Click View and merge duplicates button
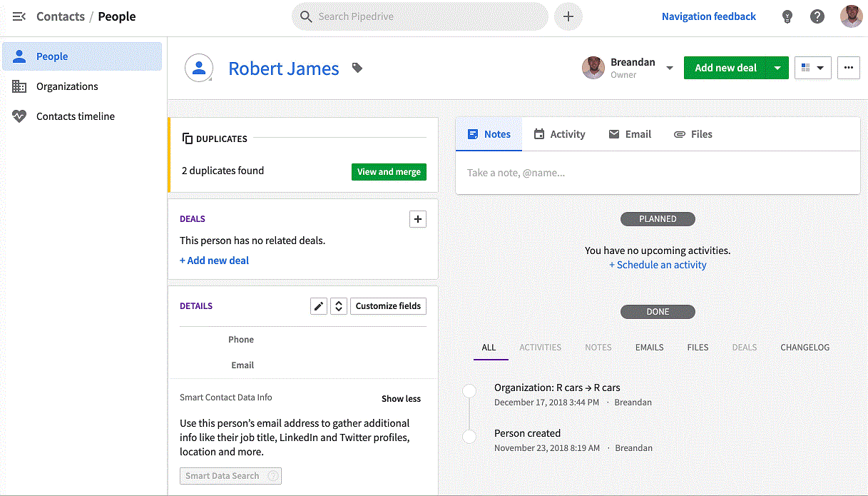The height and width of the screenshot is (496, 868). point(389,172)
